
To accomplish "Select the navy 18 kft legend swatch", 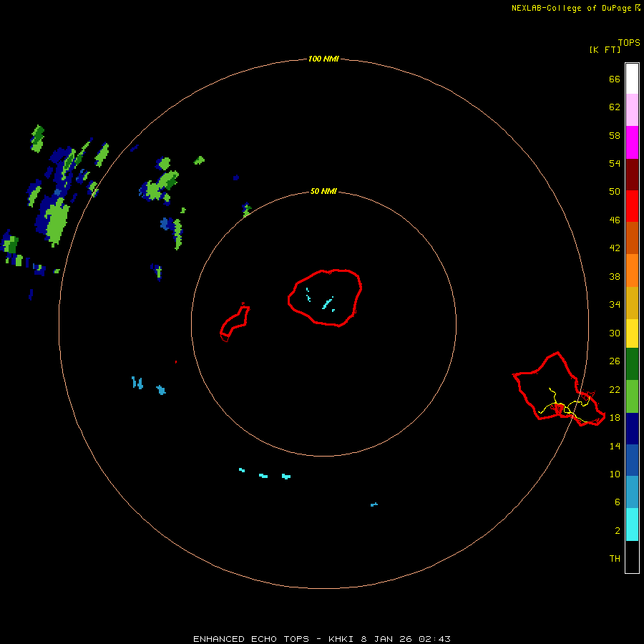I will click(x=632, y=429).
